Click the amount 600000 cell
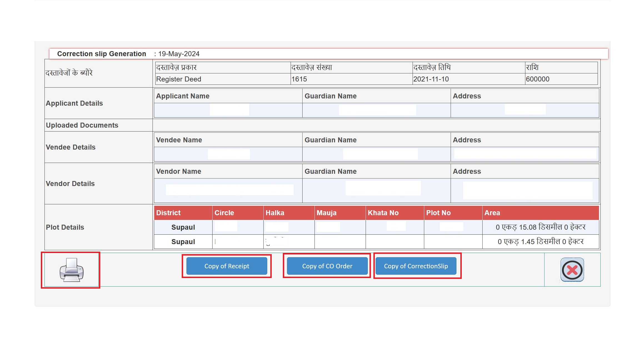 [538, 79]
